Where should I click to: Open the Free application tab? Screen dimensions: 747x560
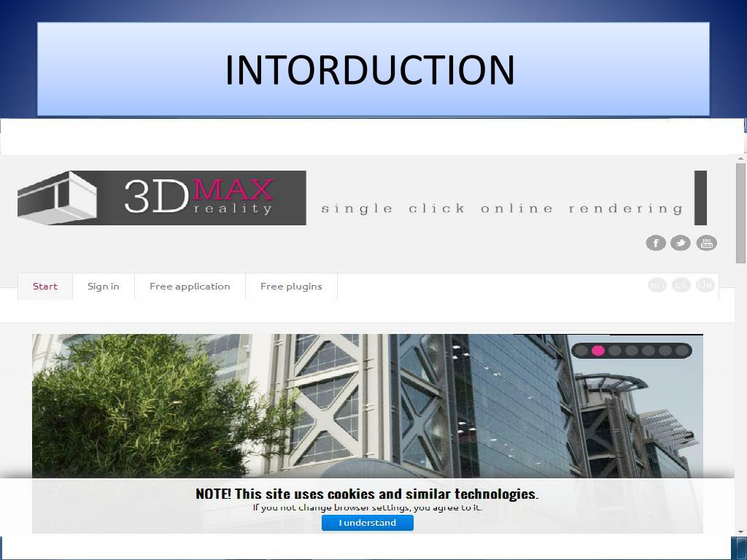(190, 286)
